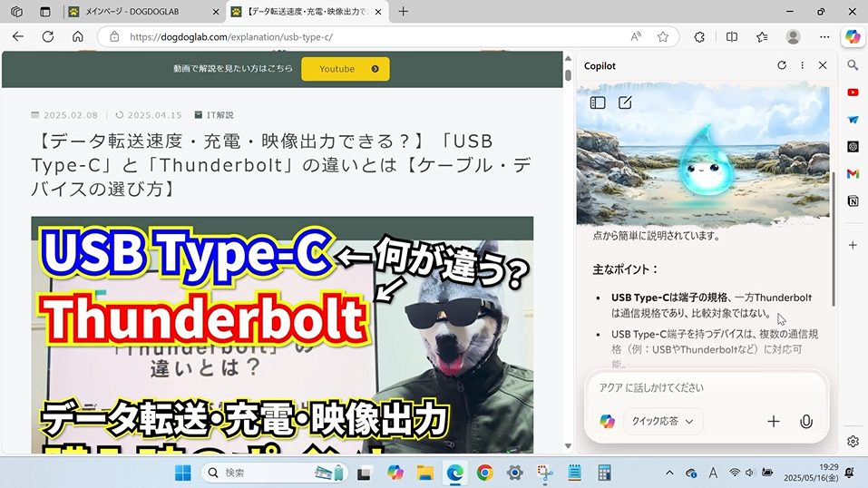This screenshot has width=868, height=488.
Task: Toggle the Copilot chat history sidebar panel
Action: (x=598, y=102)
